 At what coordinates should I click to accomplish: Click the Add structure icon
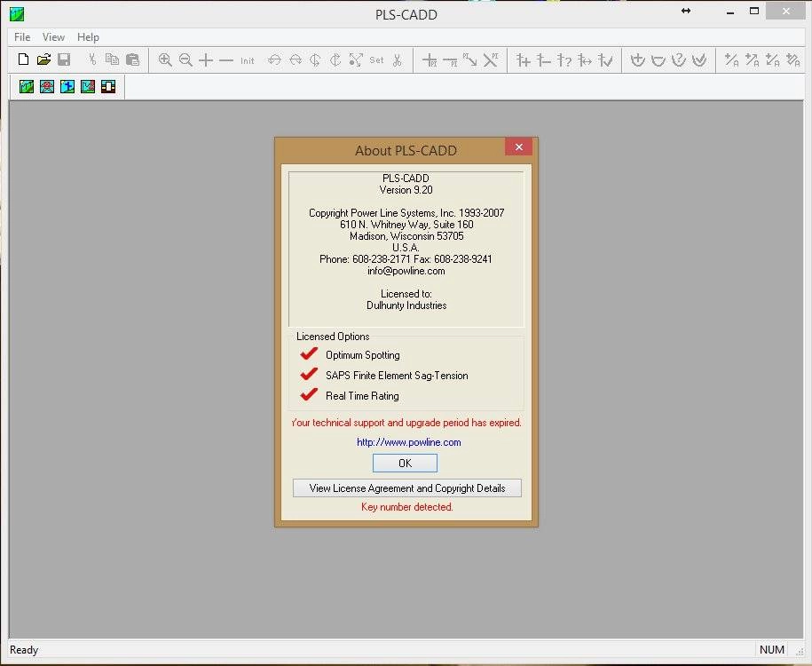click(524, 60)
